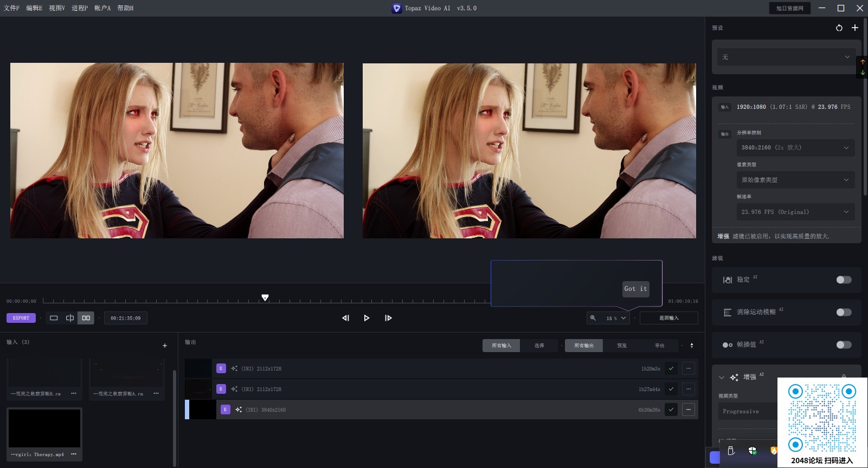Click the 旭日资源网 button in title bar
The height and width of the screenshot is (468, 868).
tap(789, 8)
